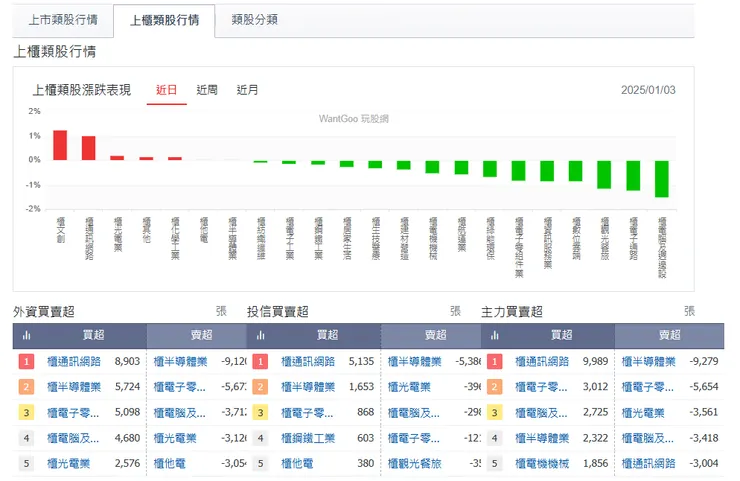Open 櫃通訊網路 in 投信 買超 list
740x481 pixels.
308,362
